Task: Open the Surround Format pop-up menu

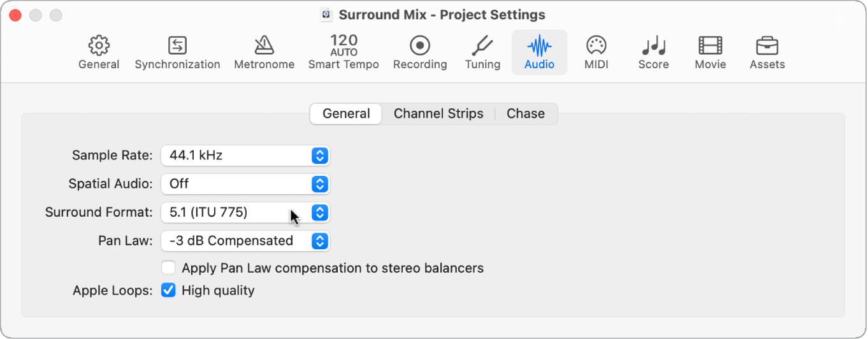Action: point(245,212)
